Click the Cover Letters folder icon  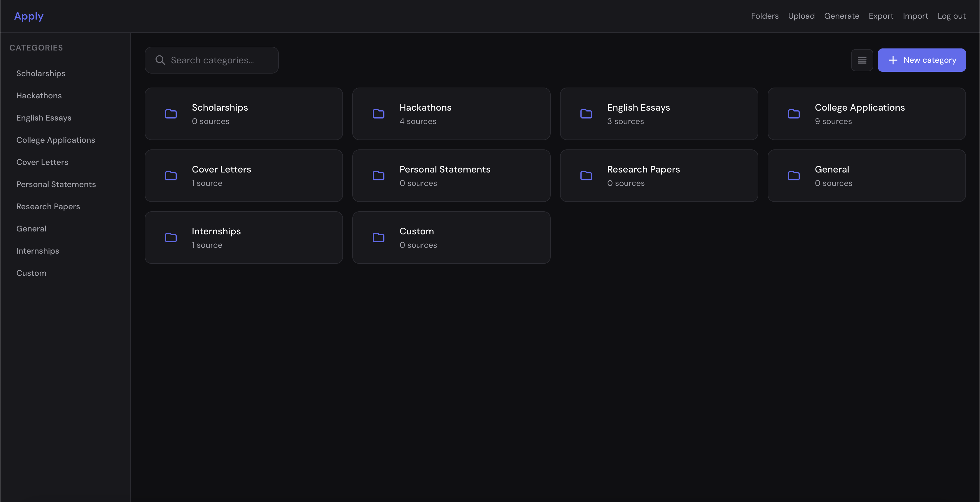[171, 176]
